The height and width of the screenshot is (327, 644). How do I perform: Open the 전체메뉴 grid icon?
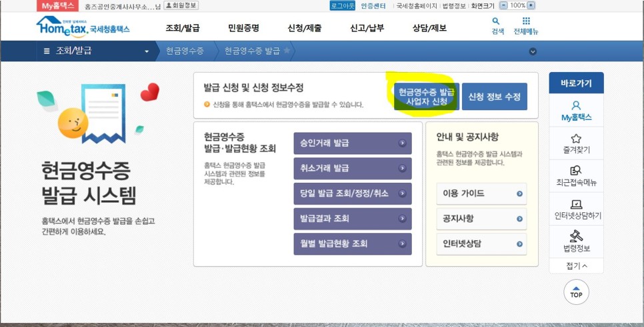pos(526,21)
